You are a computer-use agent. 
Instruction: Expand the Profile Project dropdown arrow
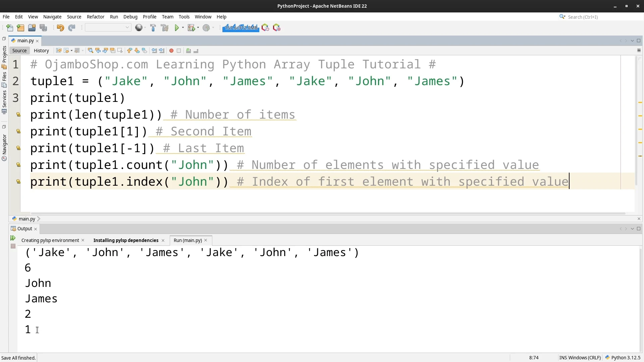[213, 28]
